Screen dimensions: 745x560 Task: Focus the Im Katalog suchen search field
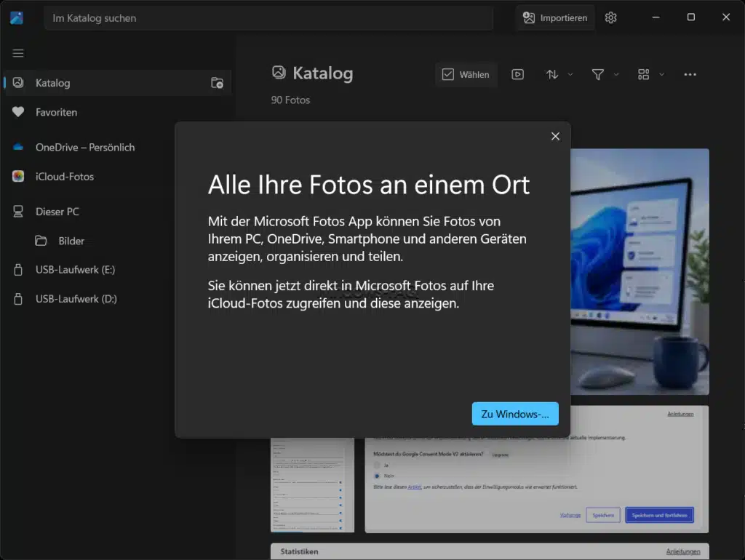(268, 18)
